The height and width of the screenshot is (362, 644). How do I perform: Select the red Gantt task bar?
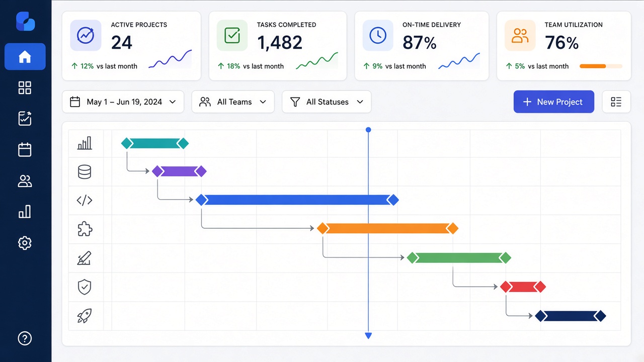click(523, 287)
